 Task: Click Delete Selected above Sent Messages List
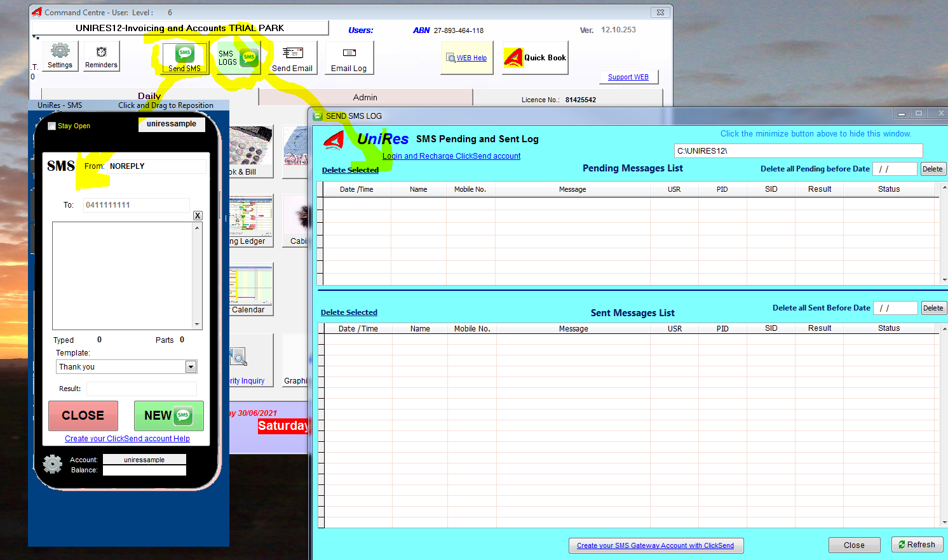pos(349,312)
